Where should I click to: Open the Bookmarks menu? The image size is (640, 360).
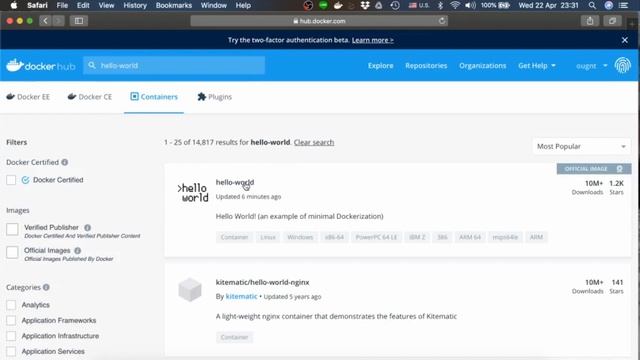[174, 5]
